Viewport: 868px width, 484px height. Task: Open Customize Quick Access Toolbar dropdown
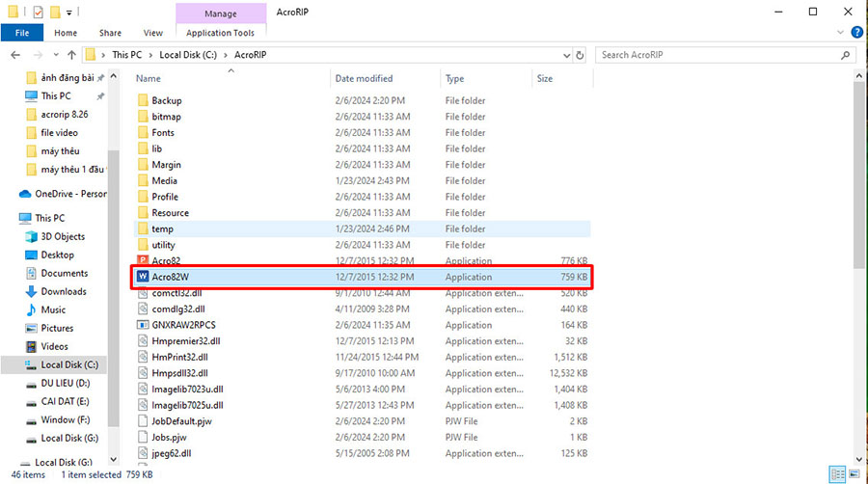(x=69, y=13)
